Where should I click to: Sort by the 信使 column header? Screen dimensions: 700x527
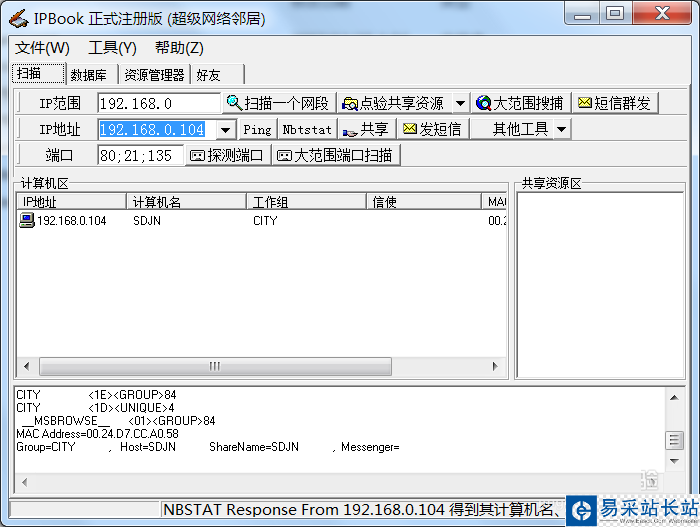pos(424,202)
